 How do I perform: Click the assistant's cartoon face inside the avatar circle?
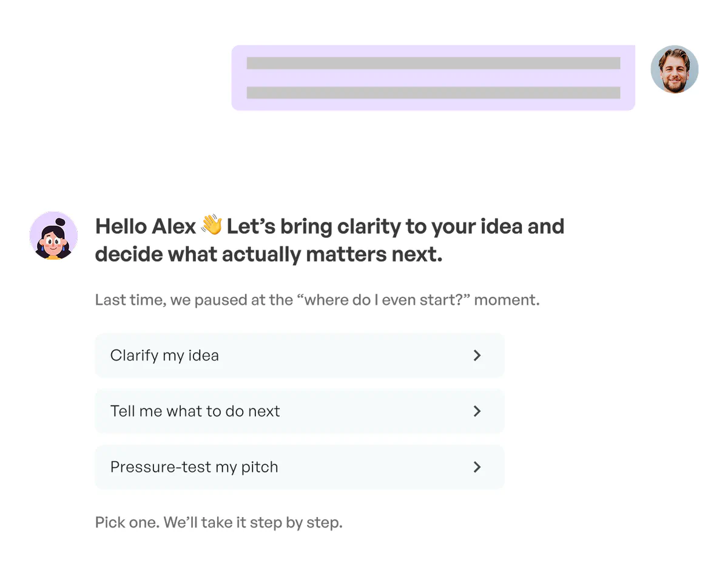point(53,238)
